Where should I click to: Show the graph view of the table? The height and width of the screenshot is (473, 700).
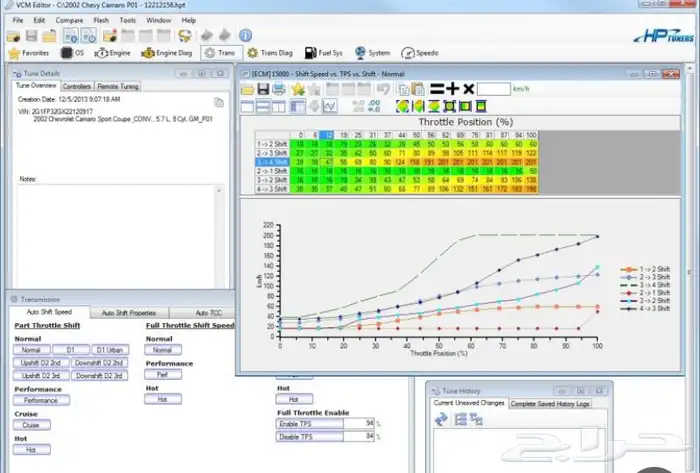pos(327,106)
